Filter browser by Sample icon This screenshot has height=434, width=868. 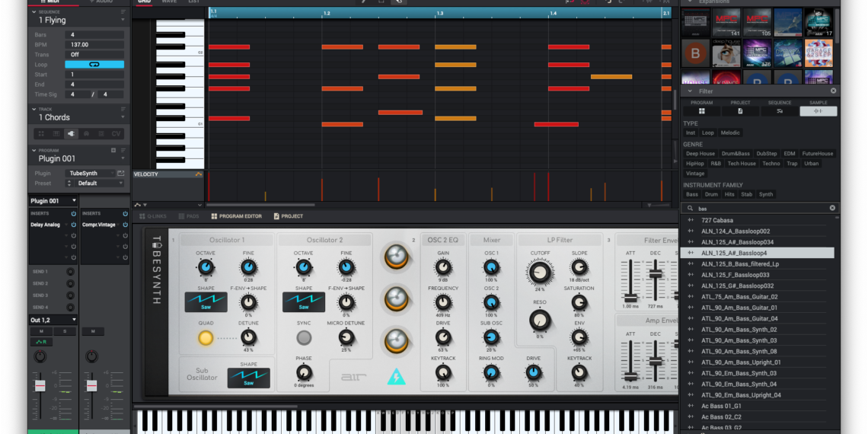[x=819, y=111]
